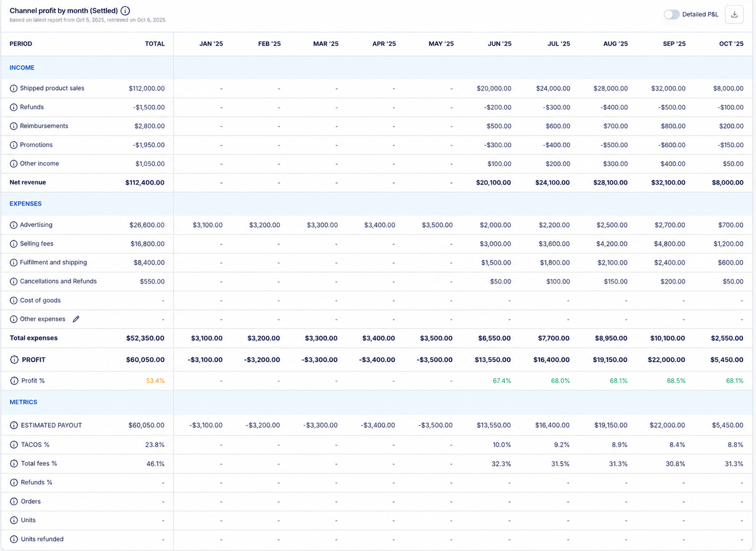Click the info icon next to Refunds
756x551 pixels.
pos(14,108)
